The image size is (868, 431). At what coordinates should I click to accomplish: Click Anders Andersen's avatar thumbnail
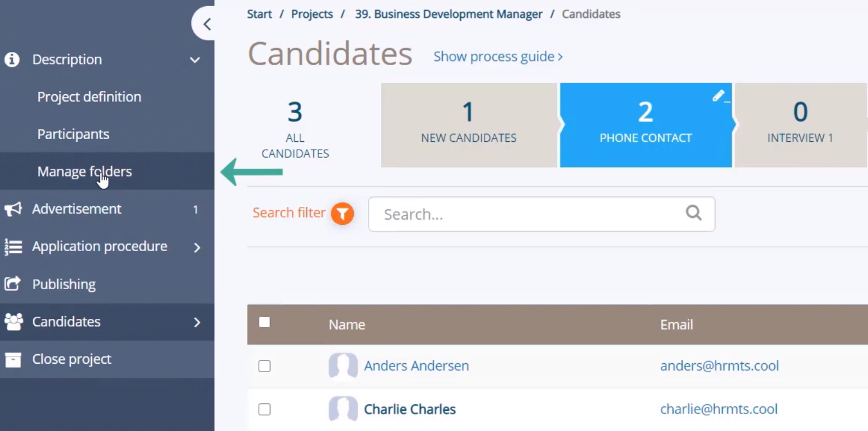click(343, 366)
